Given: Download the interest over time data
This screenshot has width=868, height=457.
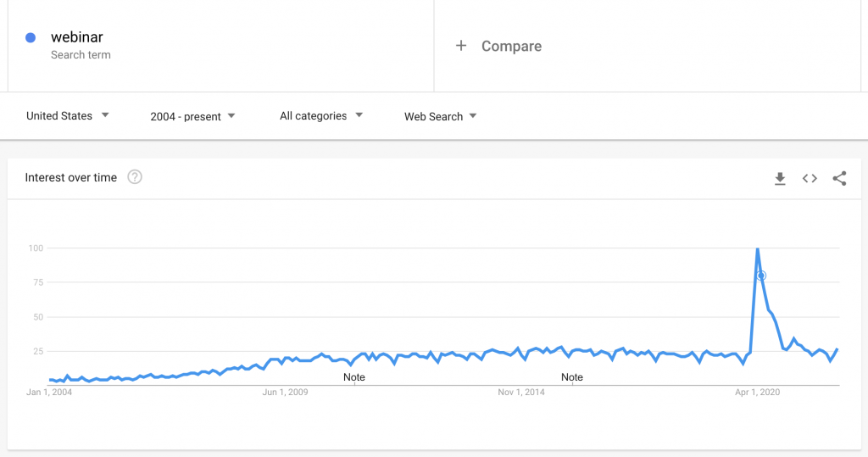Looking at the screenshot, I should click(x=780, y=178).
